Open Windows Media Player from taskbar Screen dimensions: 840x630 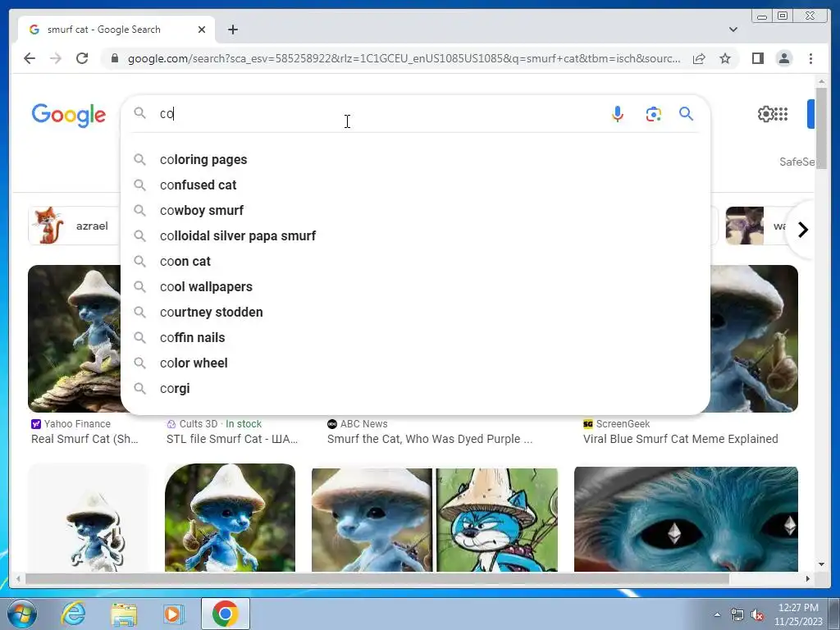(x=174, y=614)
